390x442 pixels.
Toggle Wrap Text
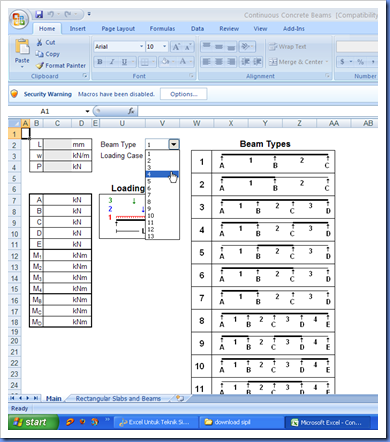click(287, 47)
